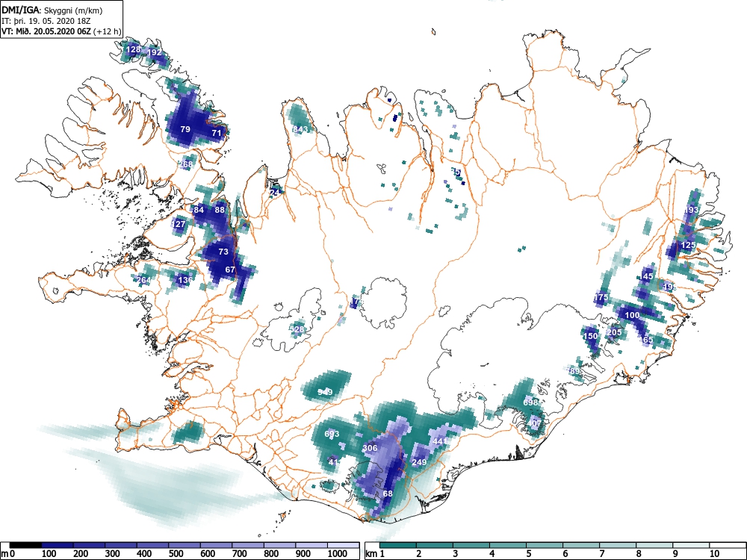Select the '407' visibility value on the map
This screenshot has width=747, height=560.
click(535, 423)
